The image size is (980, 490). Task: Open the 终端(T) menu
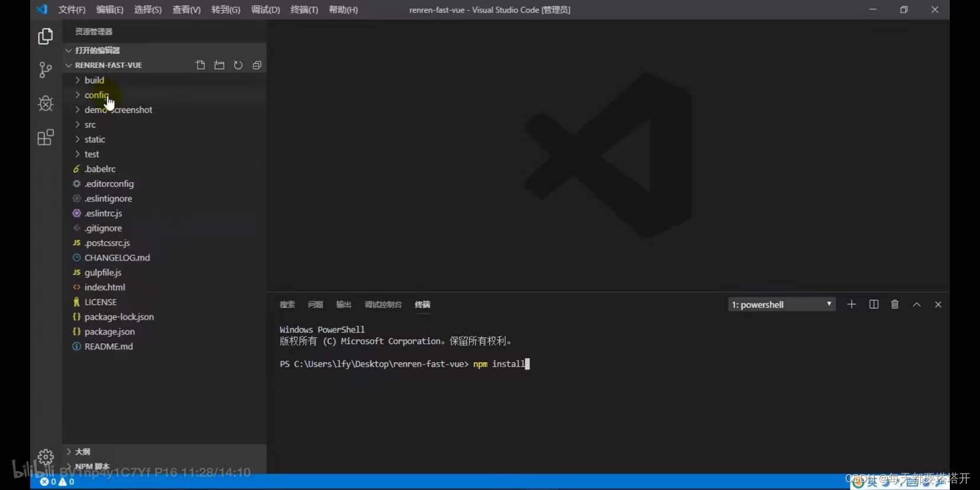click(x=304, y=9)
